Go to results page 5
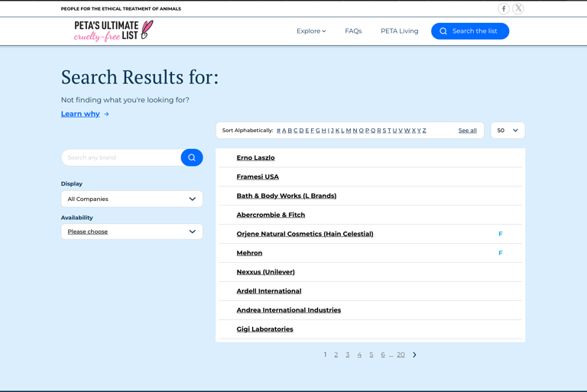The height and width of the screenshot is (392, 587). (371, 355)
